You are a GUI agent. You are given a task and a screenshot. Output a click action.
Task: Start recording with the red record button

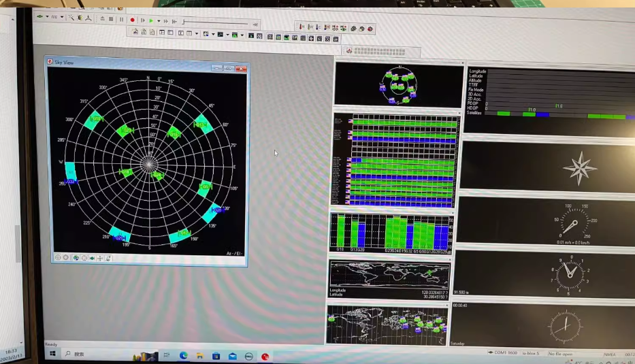point(132,20)
